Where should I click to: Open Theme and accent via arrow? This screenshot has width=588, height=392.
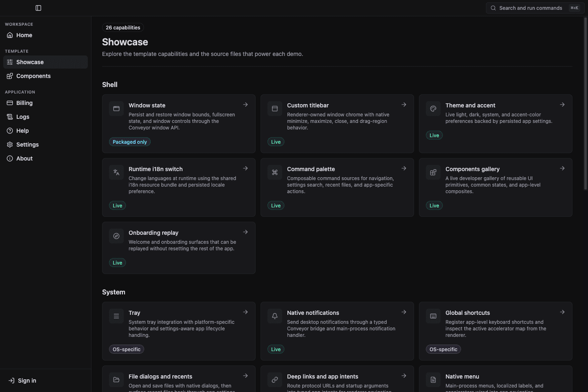562,105
